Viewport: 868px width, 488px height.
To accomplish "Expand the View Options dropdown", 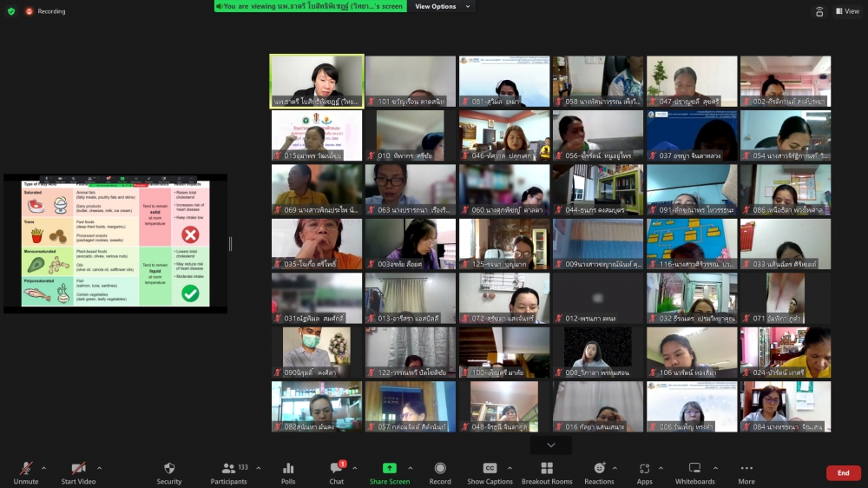I will click(x=443, y=6).
